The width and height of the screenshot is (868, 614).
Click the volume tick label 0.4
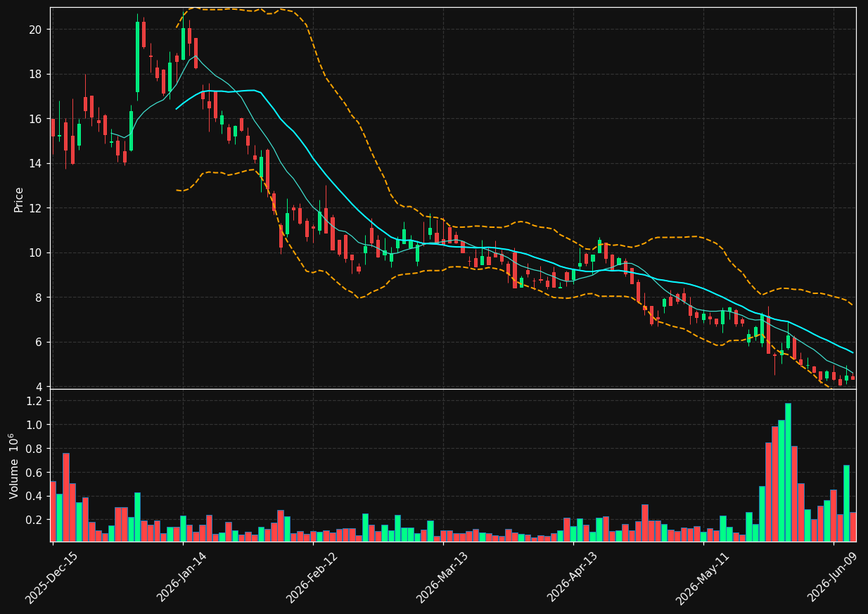coord(34,497)
